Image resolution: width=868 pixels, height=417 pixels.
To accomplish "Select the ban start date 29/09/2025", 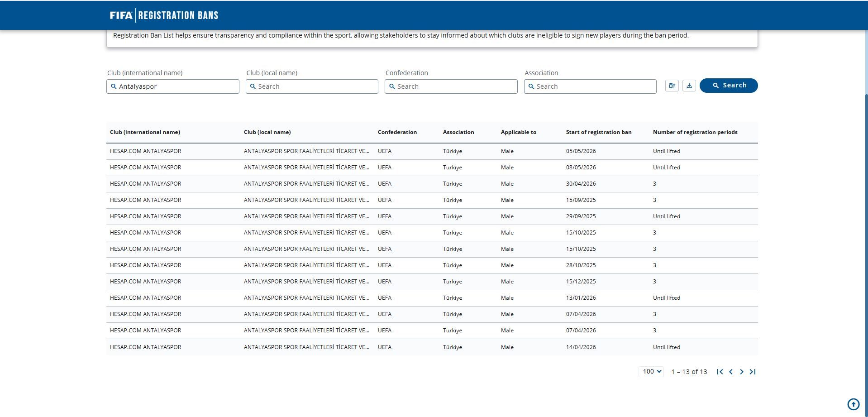I will click(581, 216).
